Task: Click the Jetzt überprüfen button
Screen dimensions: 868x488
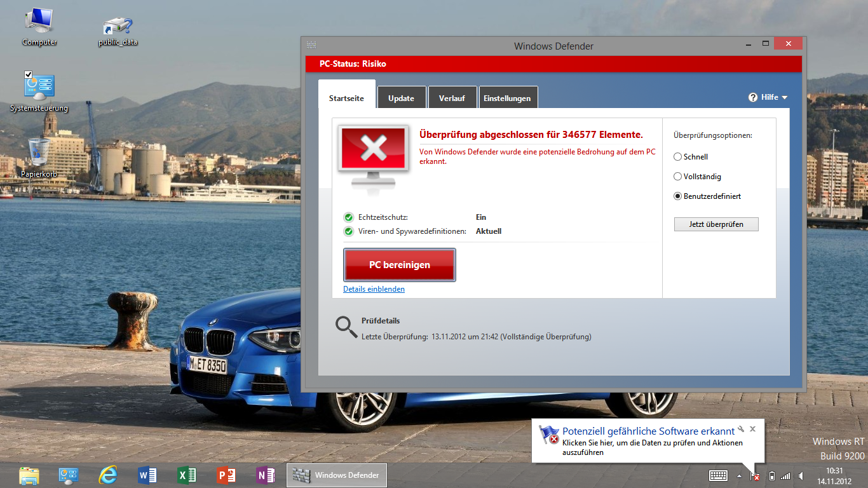Action: coord(716,224)
